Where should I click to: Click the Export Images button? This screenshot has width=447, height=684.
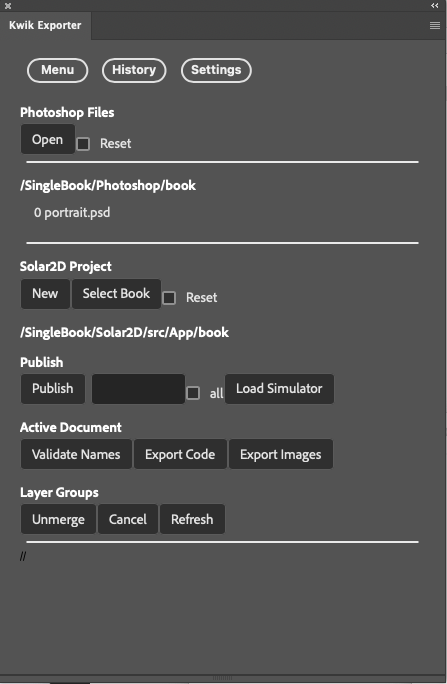coord(280,454)
